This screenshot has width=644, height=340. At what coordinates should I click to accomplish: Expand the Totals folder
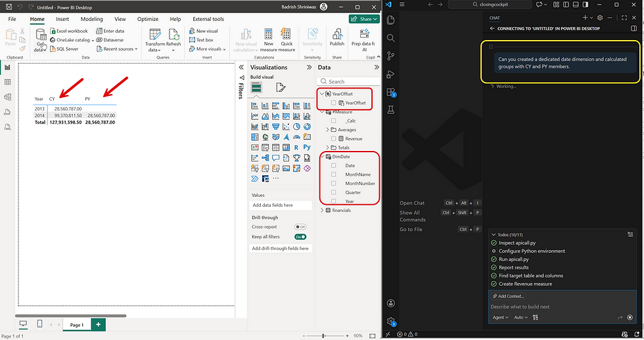[328, 148]
